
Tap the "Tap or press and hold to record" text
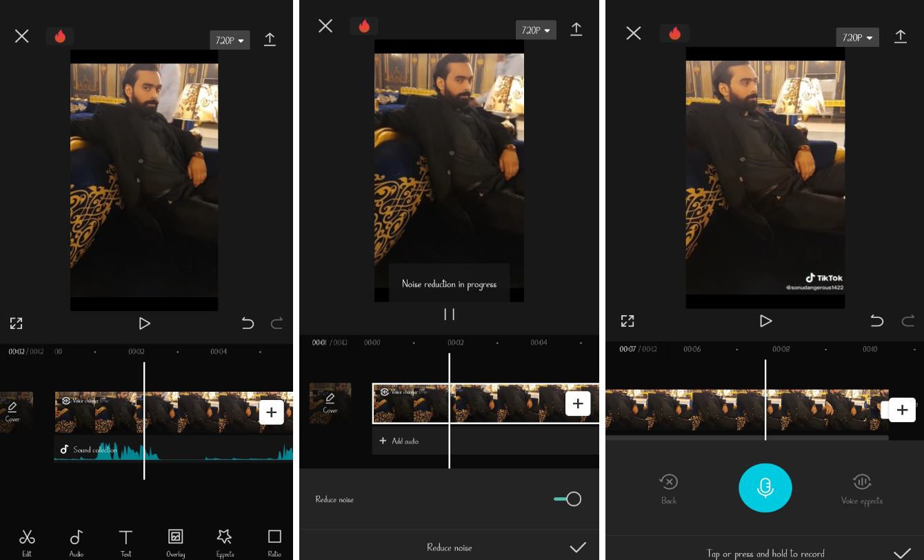(x=765, y=553)
